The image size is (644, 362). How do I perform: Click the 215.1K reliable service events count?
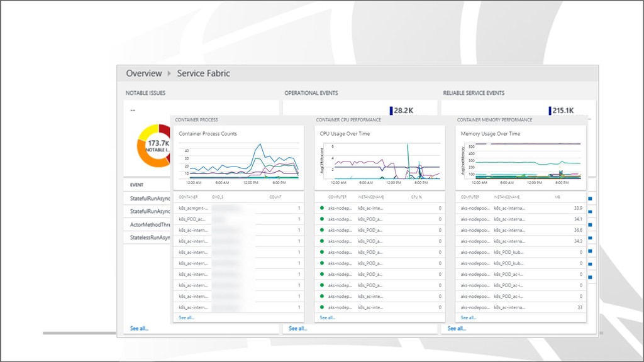[563, 111]
